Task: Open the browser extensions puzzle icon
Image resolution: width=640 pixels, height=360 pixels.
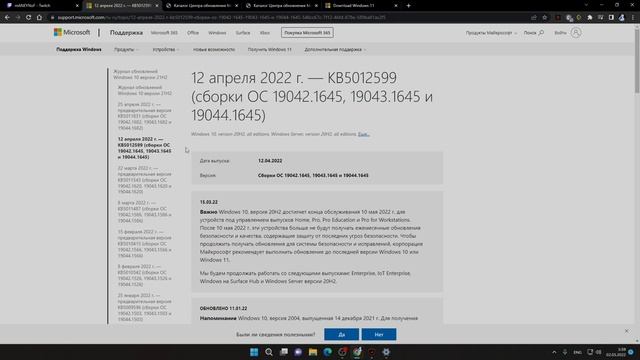Action: point(589,18)
